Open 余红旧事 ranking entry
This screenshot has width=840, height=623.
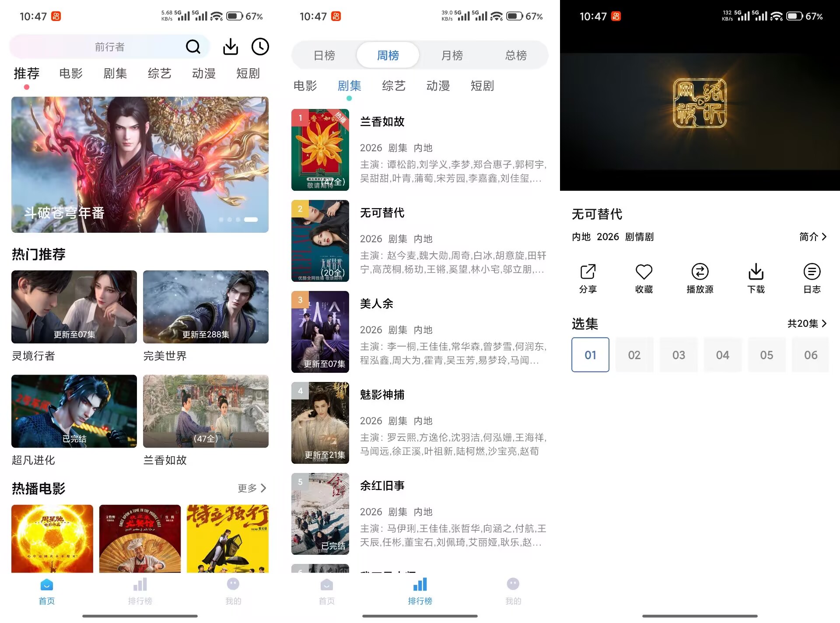pos(420,514)
